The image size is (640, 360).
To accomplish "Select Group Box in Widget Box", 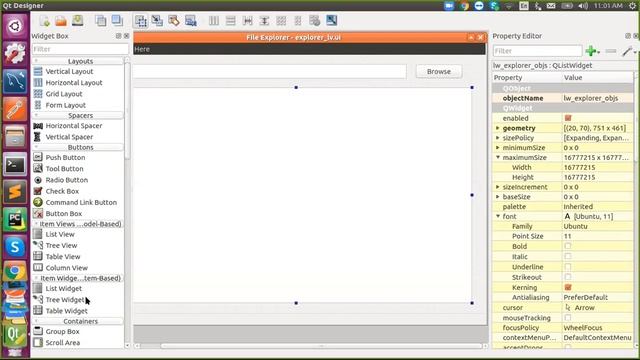I will [62, 331].
